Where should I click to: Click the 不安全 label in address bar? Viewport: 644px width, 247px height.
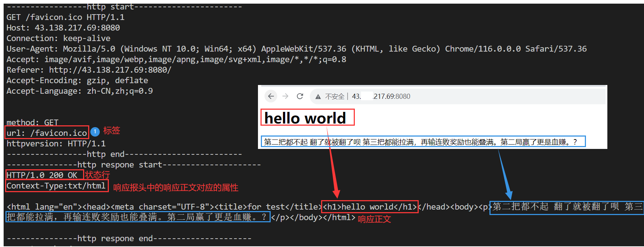point(335,96)
